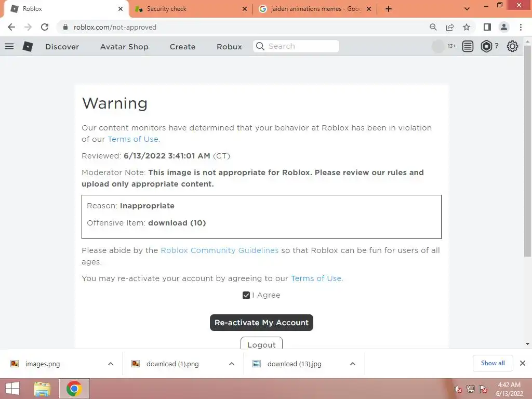Click the Warning heading text
Image resolution: width=532 pixels, height=399 pixels.
tap(115, 103)
